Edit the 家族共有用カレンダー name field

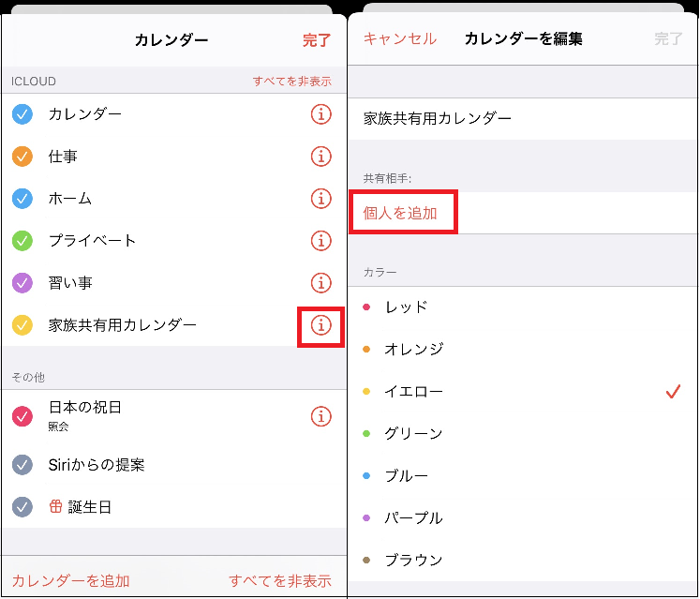(438, 119)
